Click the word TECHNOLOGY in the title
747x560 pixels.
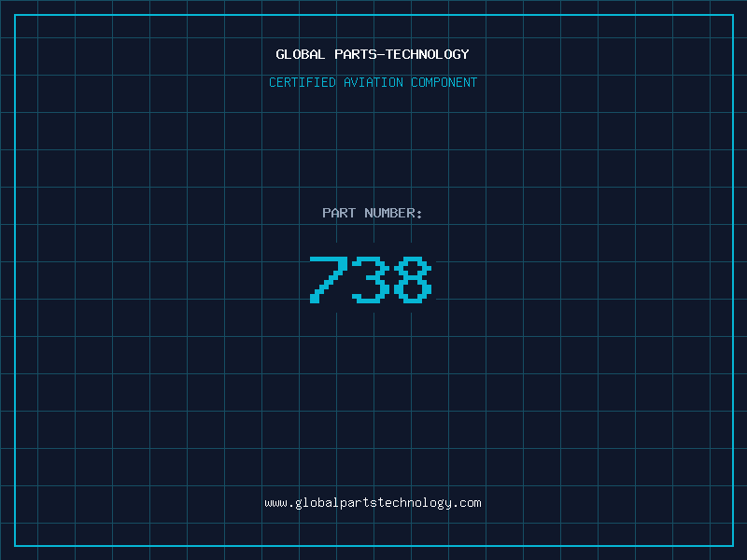pos(428,54)
